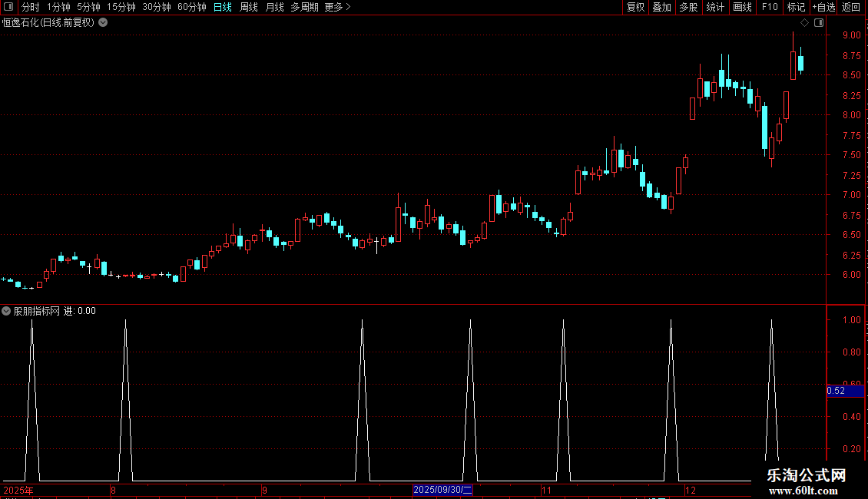868x499 pixels.
Task: Toggle the panel icon left of 分时
Action: [x=8, y=7]
